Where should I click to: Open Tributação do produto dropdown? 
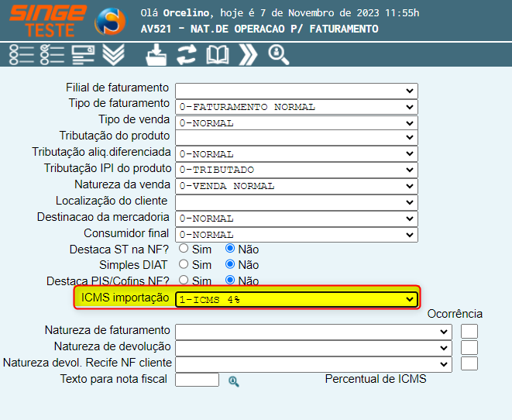[x=297, y=137]
